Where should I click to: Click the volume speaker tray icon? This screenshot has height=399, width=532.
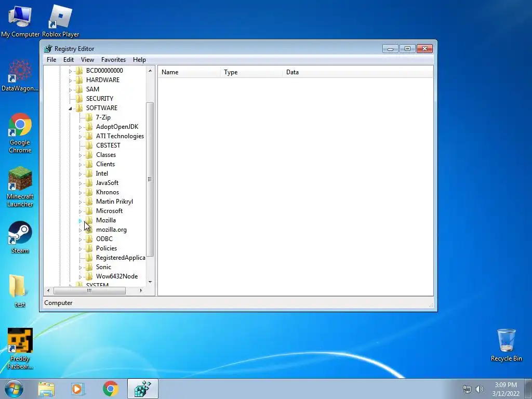click(480, 389)
